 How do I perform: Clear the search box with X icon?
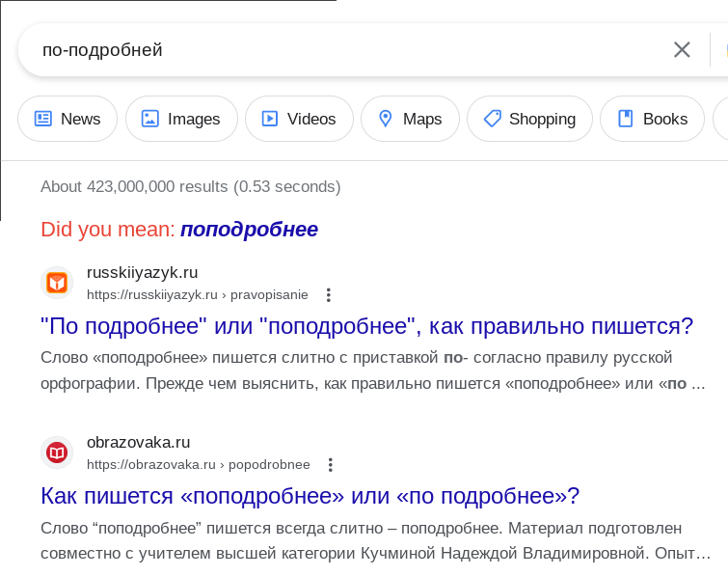click(x=682, y=50)
